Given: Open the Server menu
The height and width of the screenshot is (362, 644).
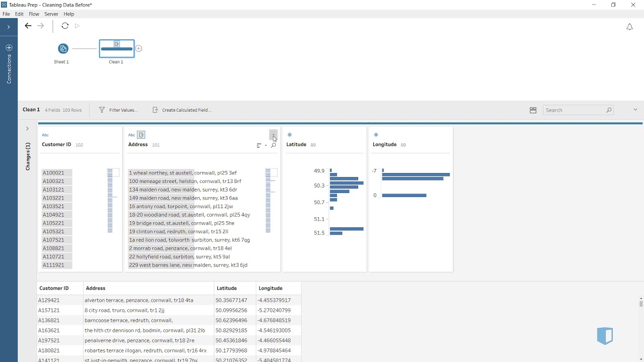Looking at the screenshot, I should click(51, 14).
